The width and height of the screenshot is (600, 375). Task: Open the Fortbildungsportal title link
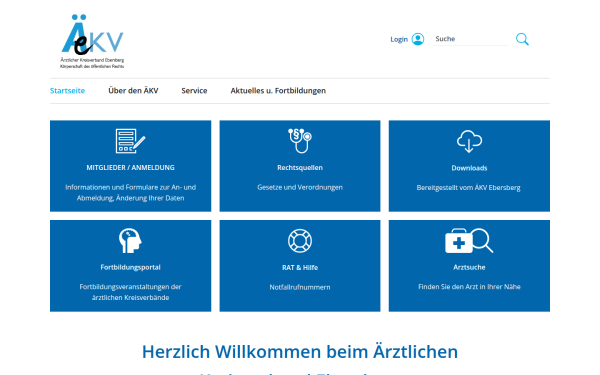130,267
